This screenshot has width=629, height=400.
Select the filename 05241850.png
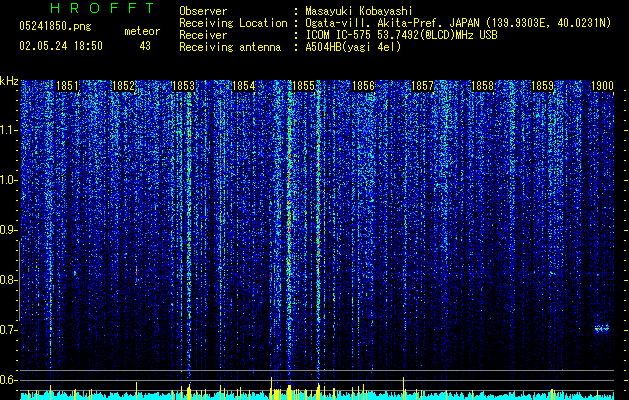pyautogui.click(x=55, y=26)
